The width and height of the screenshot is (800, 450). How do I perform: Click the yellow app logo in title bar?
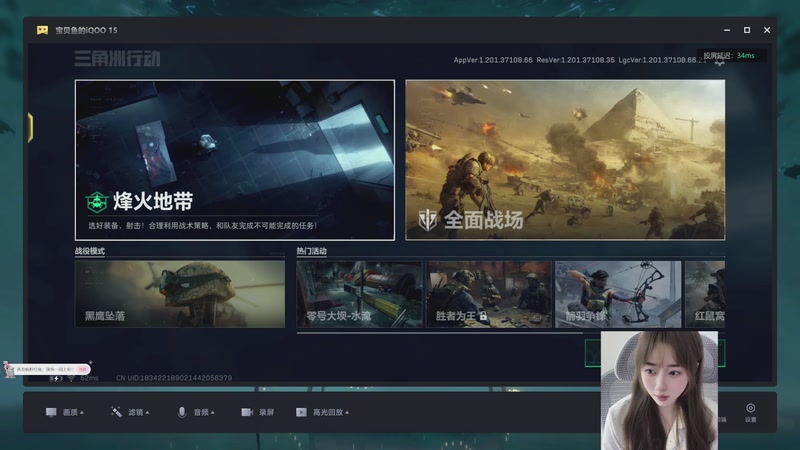[x=42, y=30]
